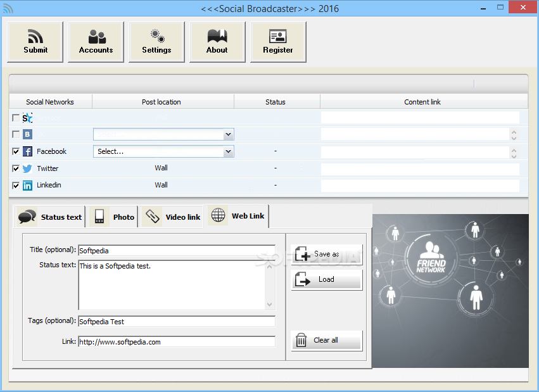
Task: Click the Facebook content link field
Action: coord(415,152)
